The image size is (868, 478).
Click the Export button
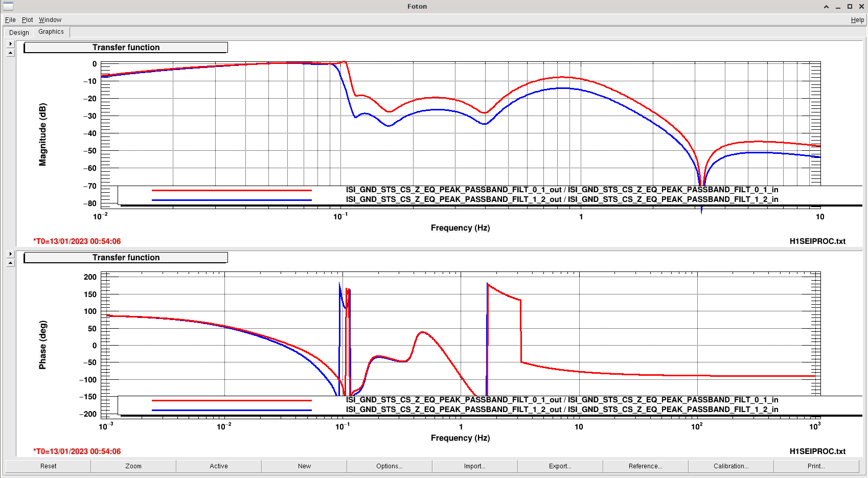[x=560, y=466]
